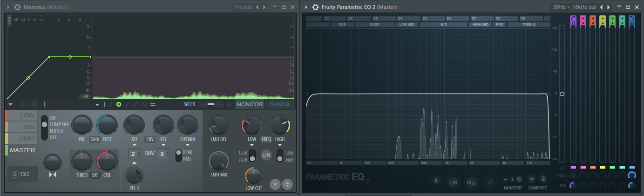Open Maximus options down-arrow round button
The width and height of the screenshot is (644, 196).
[275, 184]
